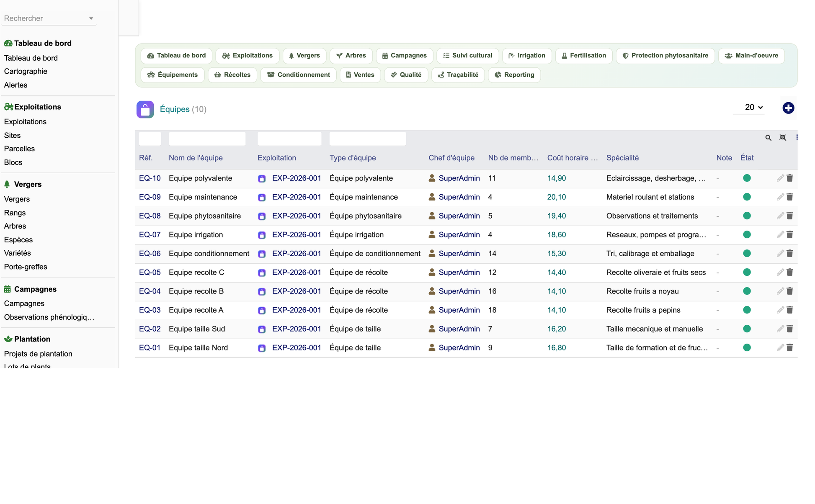Screen dimensions: 815x504
Task: Sort by the Nb de membres column
Action: (x=513, y=158)
